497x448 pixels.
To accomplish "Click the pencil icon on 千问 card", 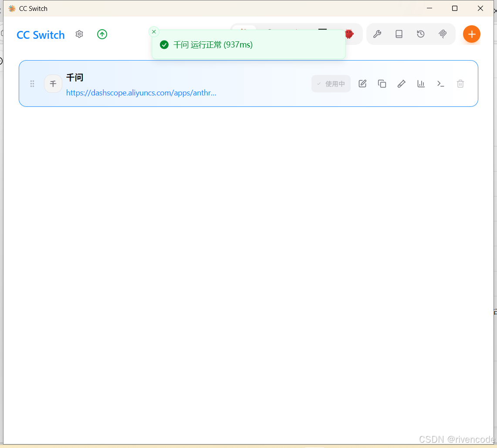I will pos(402,84).
